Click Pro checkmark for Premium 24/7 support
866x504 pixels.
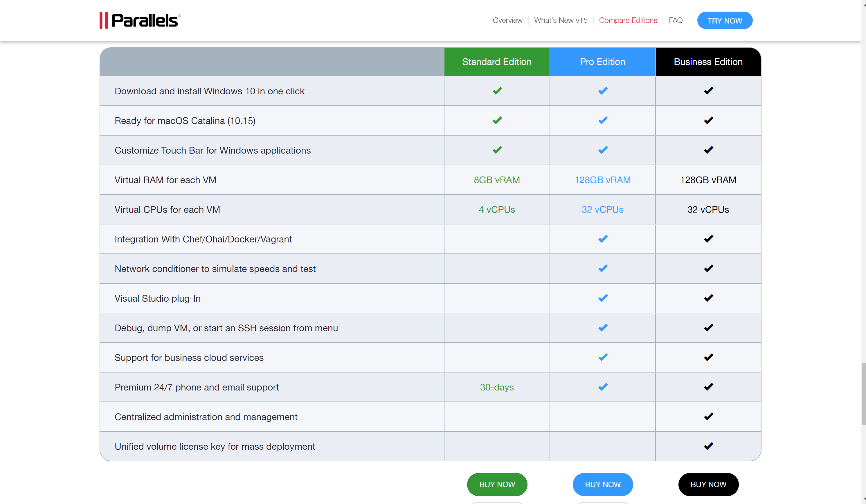pyautogui.click(x=602, y=387)
